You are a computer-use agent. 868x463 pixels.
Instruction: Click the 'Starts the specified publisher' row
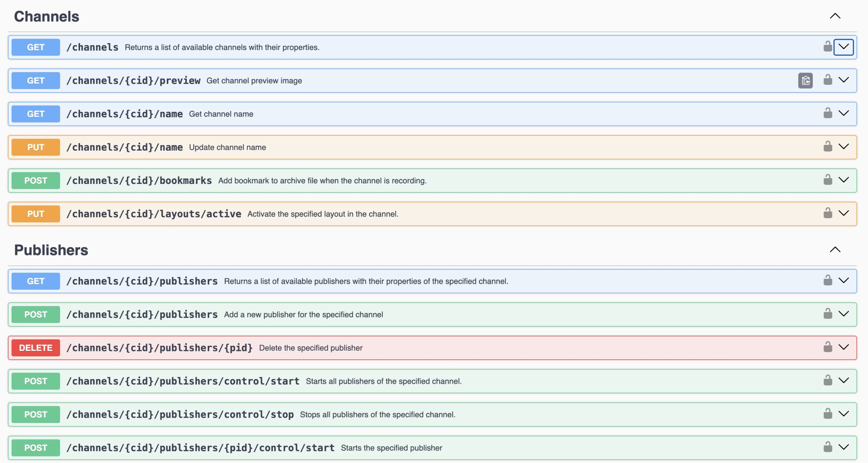point(391,448)
